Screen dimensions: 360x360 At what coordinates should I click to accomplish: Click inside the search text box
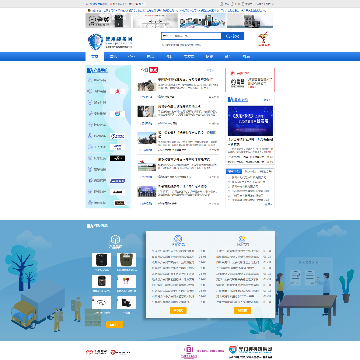191,36
